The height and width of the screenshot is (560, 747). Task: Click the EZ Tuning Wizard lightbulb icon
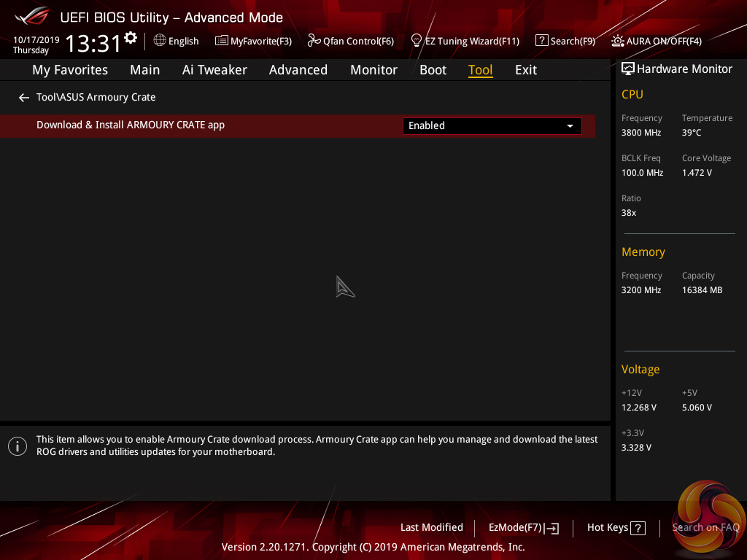[417, 41]
